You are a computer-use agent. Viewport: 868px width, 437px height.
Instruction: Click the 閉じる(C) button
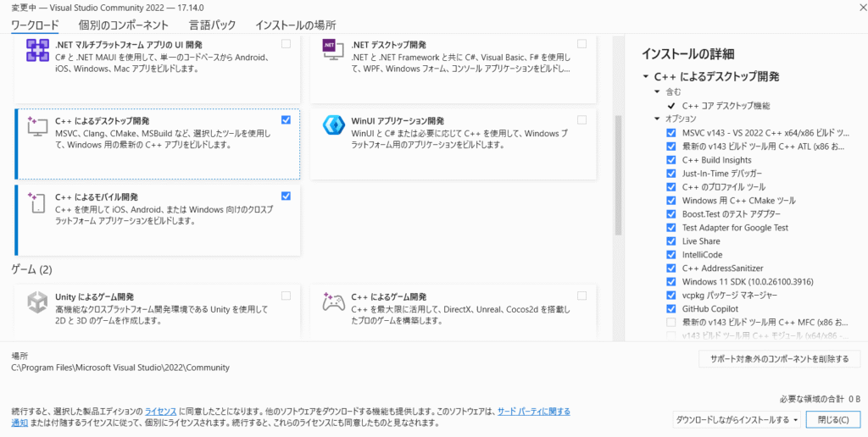pyautogui.click(x=834, y=420)
